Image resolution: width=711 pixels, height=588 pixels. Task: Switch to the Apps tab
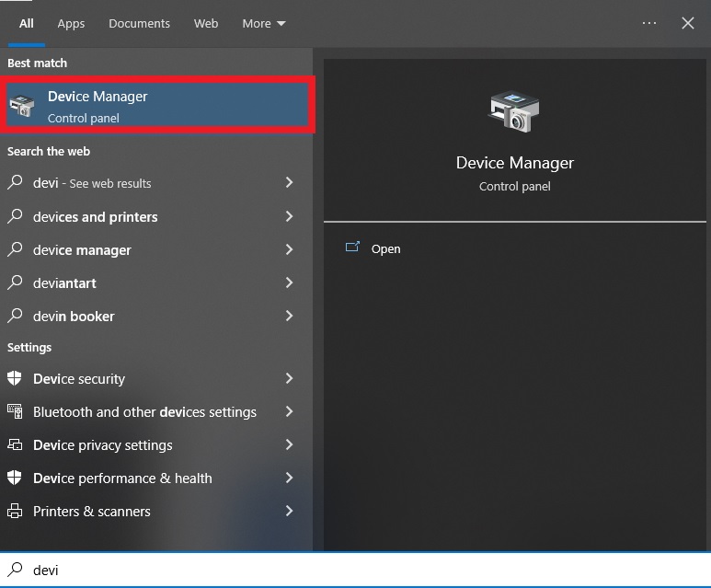click(71, 24)
